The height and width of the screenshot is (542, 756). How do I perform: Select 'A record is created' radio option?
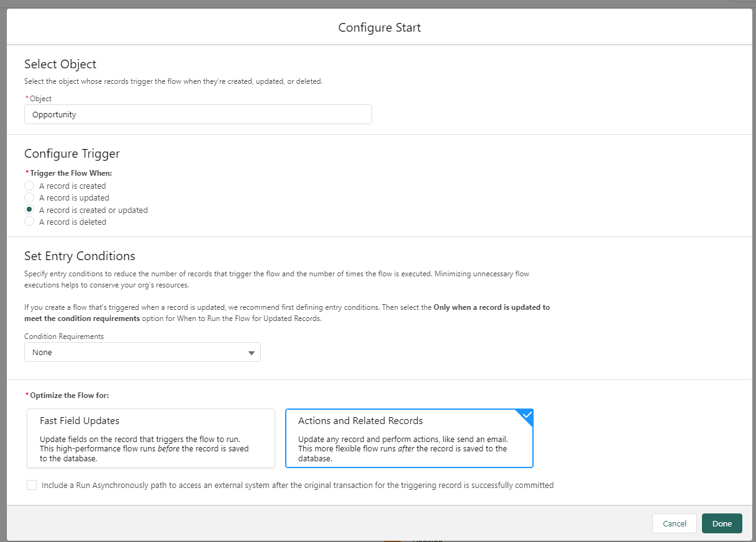29,186
